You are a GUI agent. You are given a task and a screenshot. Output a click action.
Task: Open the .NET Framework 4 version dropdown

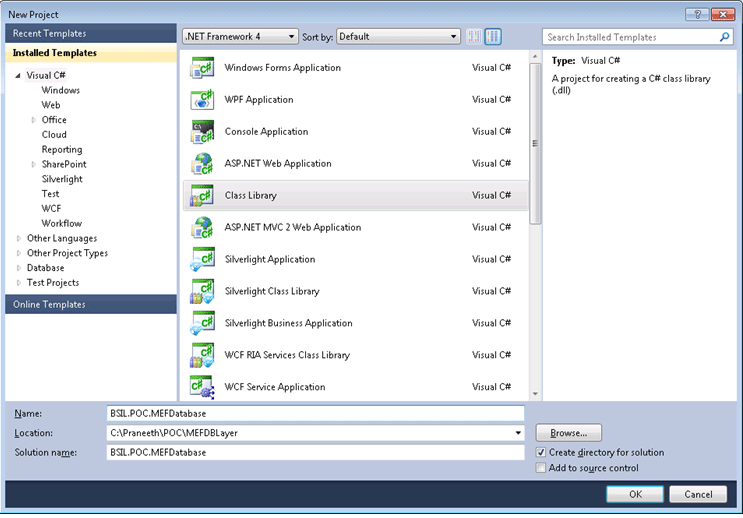[x=240, y=36]
